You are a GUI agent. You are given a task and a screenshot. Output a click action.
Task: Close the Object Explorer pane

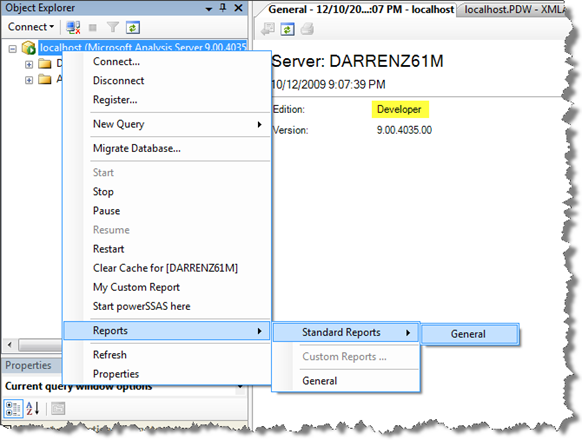239,7
